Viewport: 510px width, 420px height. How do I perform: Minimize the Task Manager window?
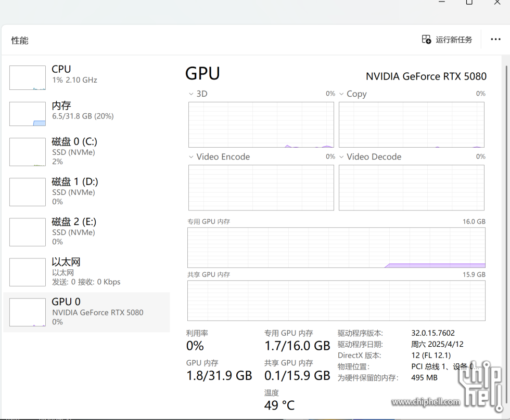point(441,2)
